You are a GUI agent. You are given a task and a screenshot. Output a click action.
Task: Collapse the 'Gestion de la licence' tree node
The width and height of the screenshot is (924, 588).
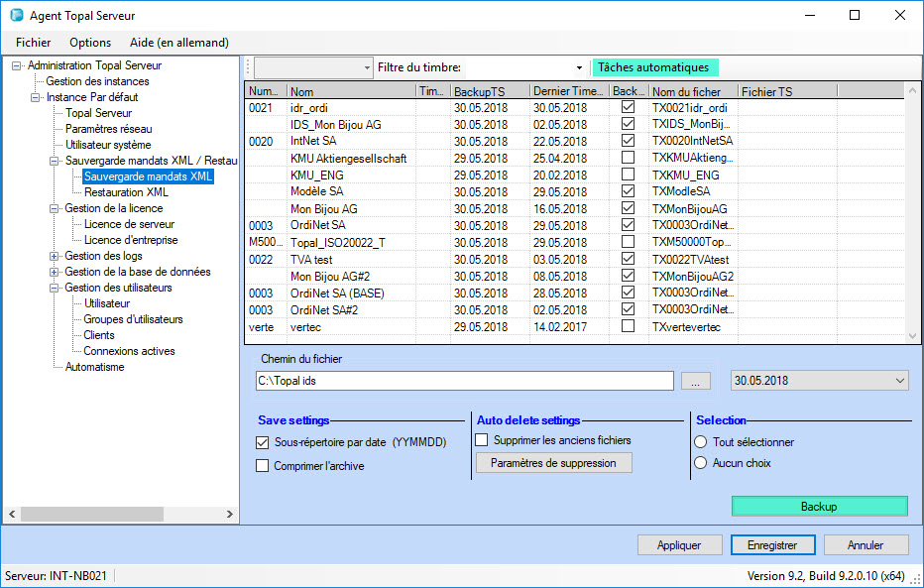pyautogui.click(x=55, y=208)
